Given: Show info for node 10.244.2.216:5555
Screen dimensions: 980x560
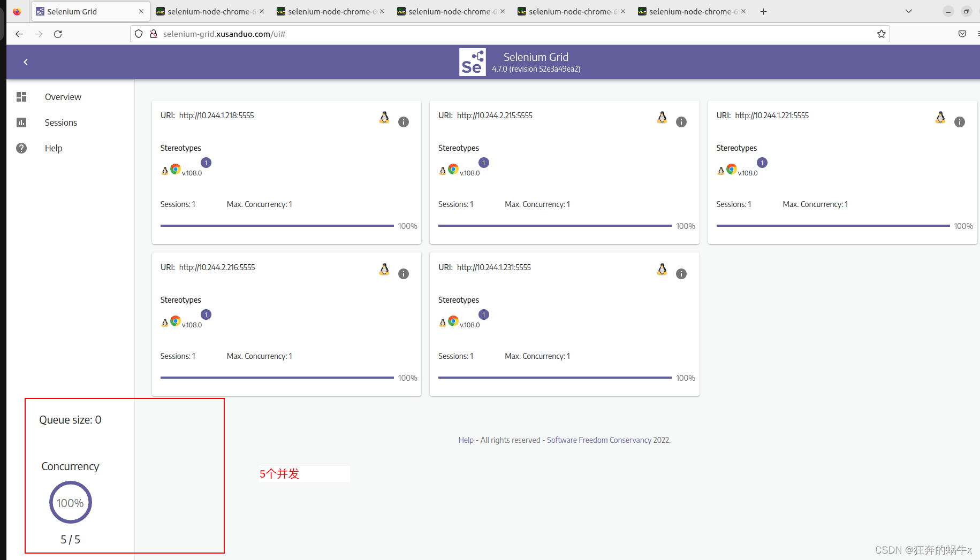Looking at the screenshot, I should click(404, 274).
